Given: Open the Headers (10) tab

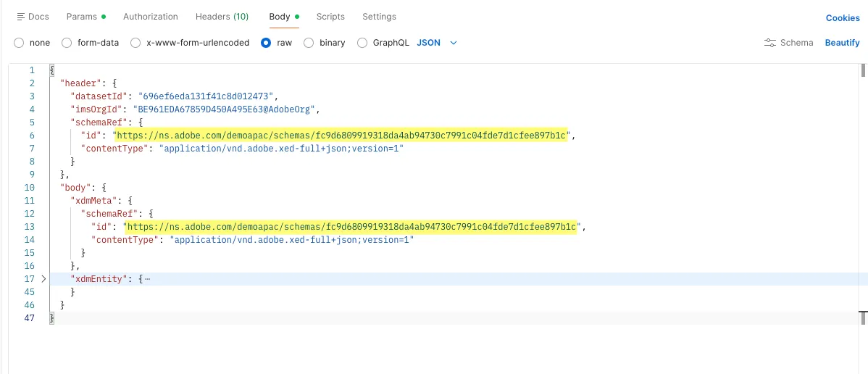Looking at the screenshot, I should coord(222,17).
